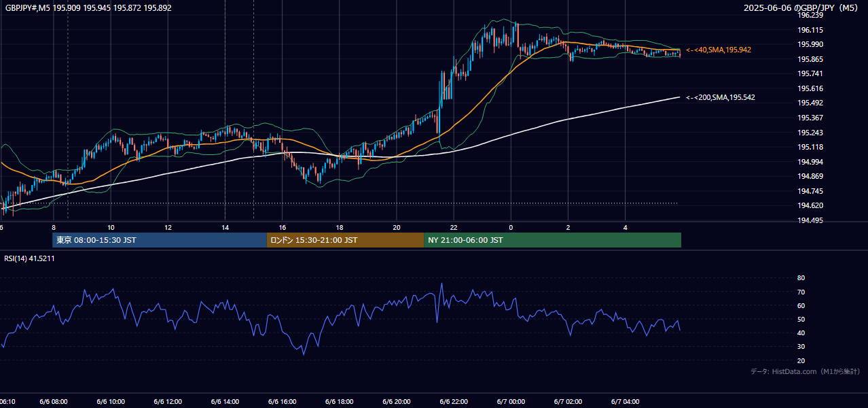Click the price axis value 195.990
This screenshot has height=408, width=868.
tap(810, 45)
